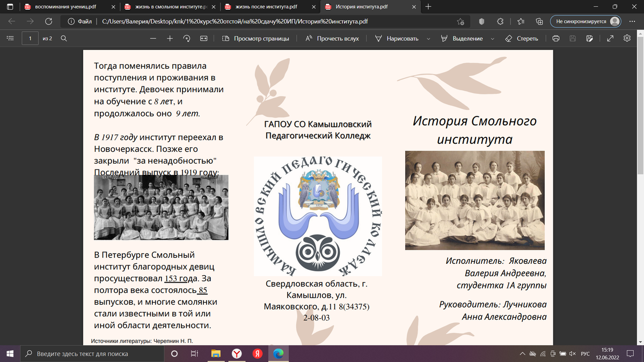Viewport: 644px width, 362px height.
Task: Open the воспоминания учениц.pdf tab
Action: point(64,8)
